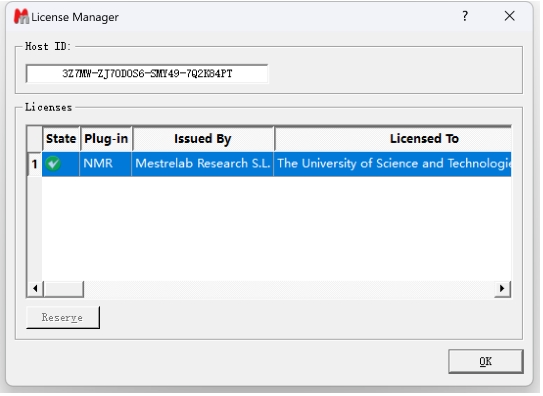This screenshot has height=396, width=543.
Task: Click the horizontal scrollbar thumb
Action: click(x=63, y=288)
